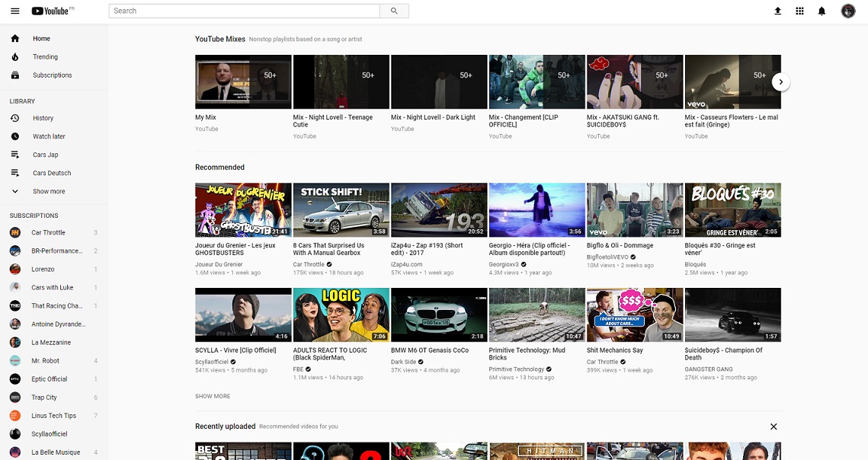Click in the Search field
Viewport: 868px width, 460px height.
pyautogui.click(x=244, y=11)
